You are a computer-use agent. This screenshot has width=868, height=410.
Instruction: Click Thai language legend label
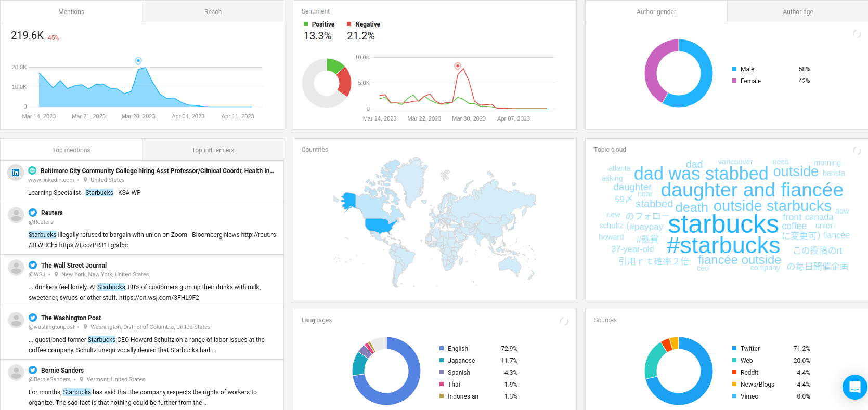(454, 384)
